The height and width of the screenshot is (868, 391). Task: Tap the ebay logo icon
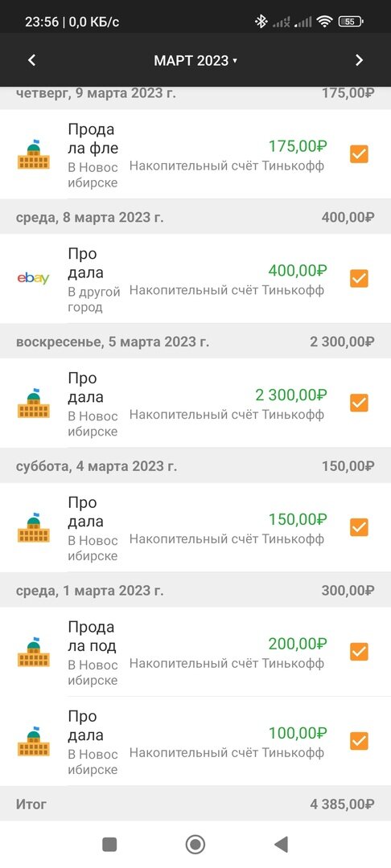click(x=33, y=278)
